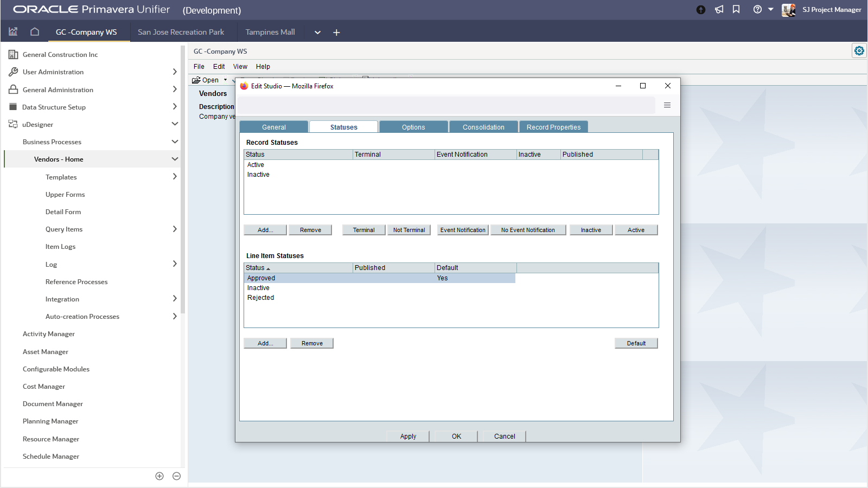
Task: Open the File menu
Action: click(199, 67)
